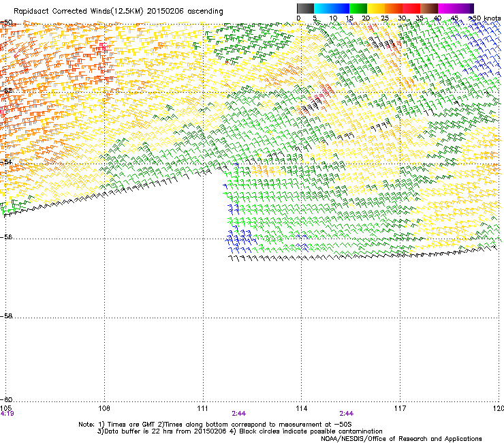Image resolution: width=504 pixels, height=443 pixels.
Task: Click the longitude label '117'
Action: pos(400,408)
